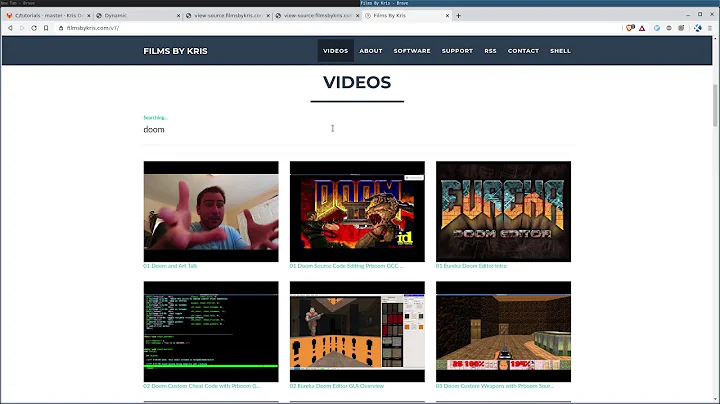This screenshot has height=404, width=720.
Task: Open the CONTACT nav menu item
Action: [x=523, y=51]
